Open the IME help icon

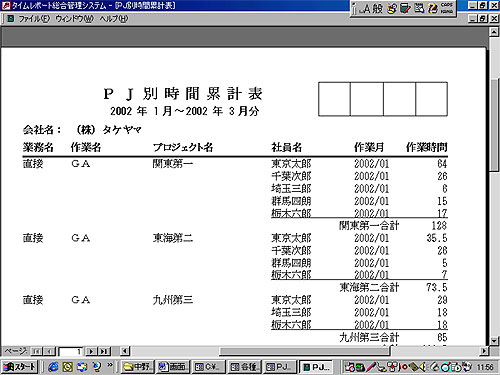[x=433, y=8]
